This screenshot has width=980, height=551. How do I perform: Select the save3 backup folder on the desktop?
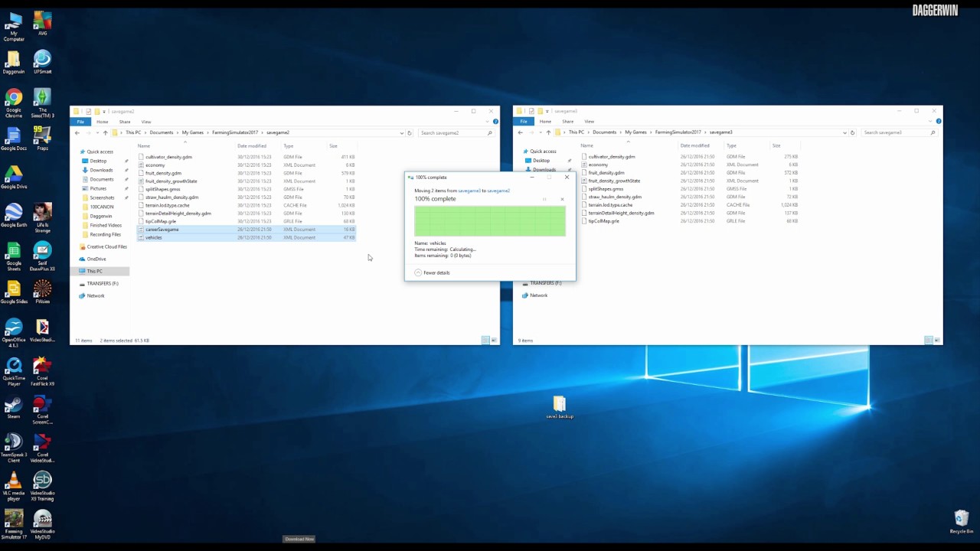[560, 408]
